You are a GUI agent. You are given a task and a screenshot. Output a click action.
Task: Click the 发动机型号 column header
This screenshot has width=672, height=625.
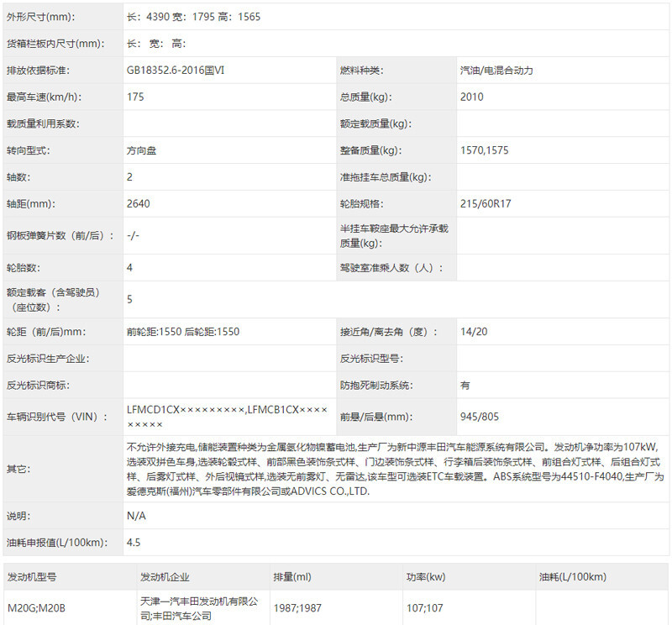coord(32,577)
